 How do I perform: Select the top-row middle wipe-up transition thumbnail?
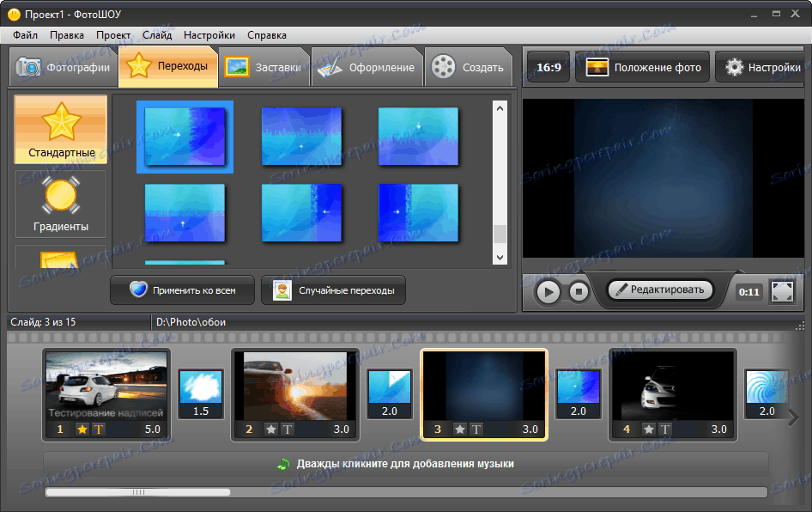click(x=301, y=137)
